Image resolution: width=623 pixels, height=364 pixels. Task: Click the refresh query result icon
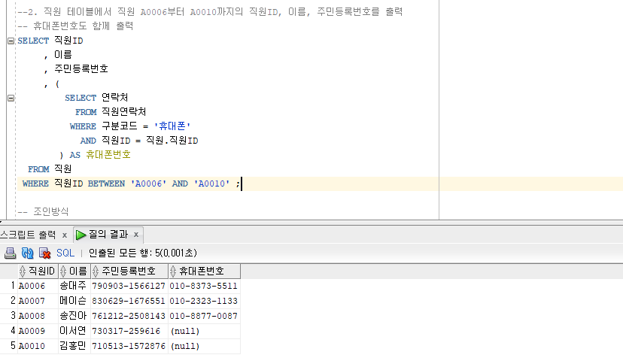pos(27,253)
